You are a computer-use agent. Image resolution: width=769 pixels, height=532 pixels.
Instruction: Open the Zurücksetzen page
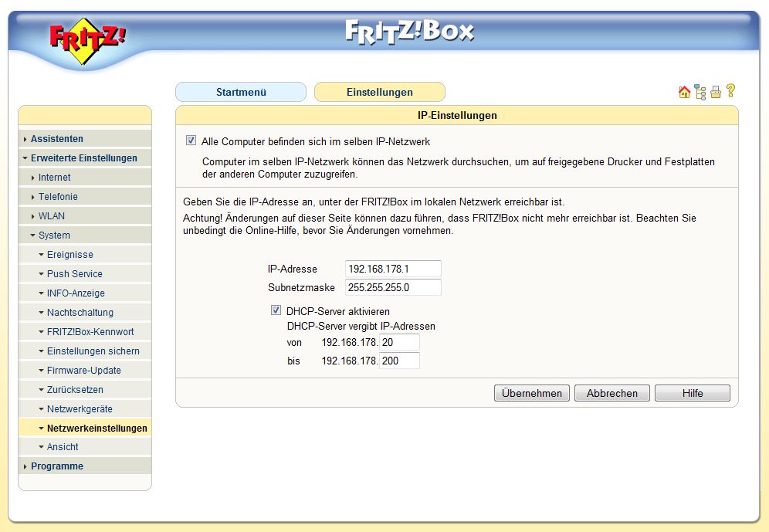(75, 389)
